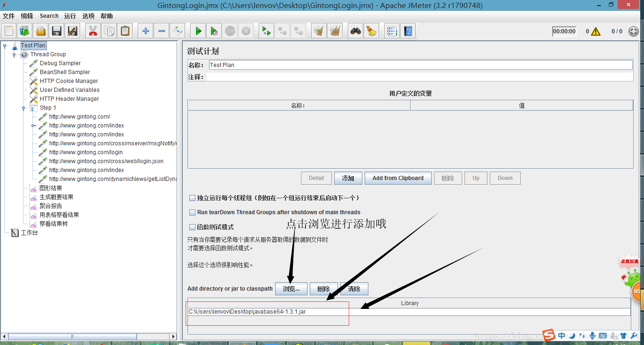This screenshot has height=345, width=644.
Task: Open the Help book toolbar icon
Action: pos(408,31)
